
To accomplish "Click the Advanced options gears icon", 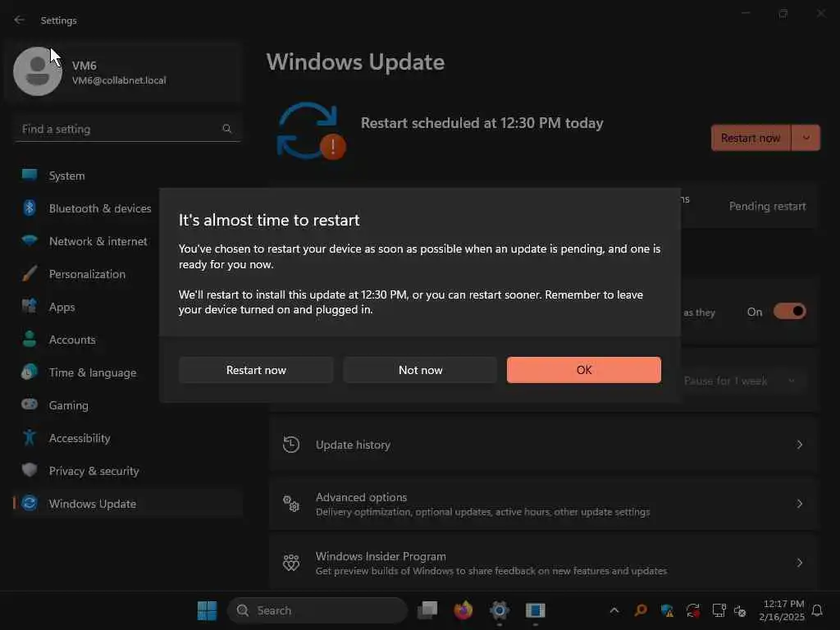I will point(291,504).
